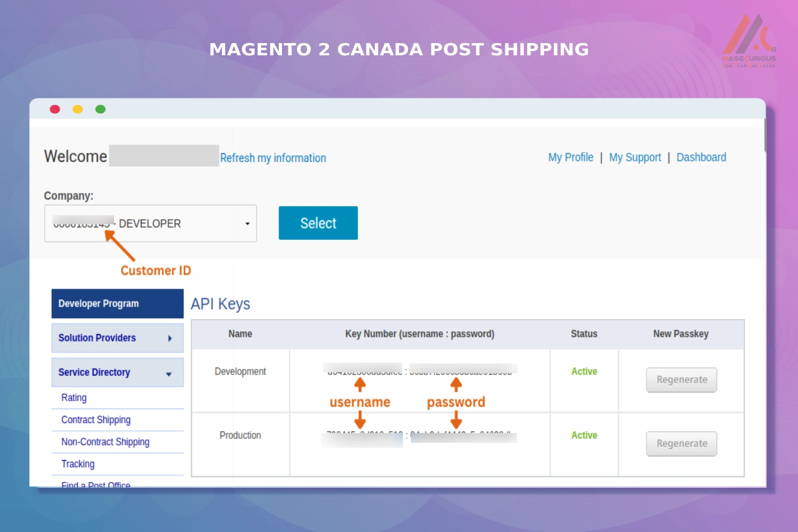Click the red window dot
798x532 pixels.
pos(55,109)
